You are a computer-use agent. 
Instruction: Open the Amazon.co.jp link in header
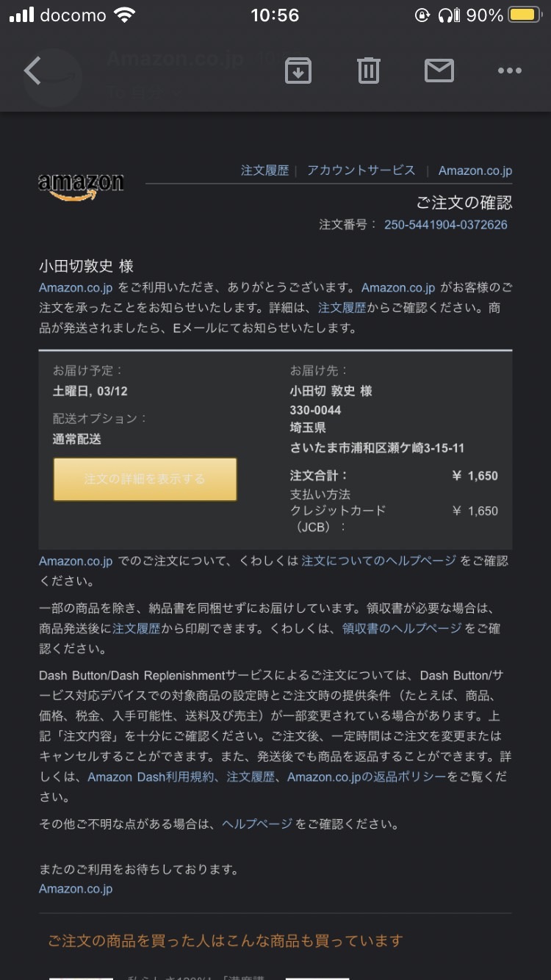[475, 170]
